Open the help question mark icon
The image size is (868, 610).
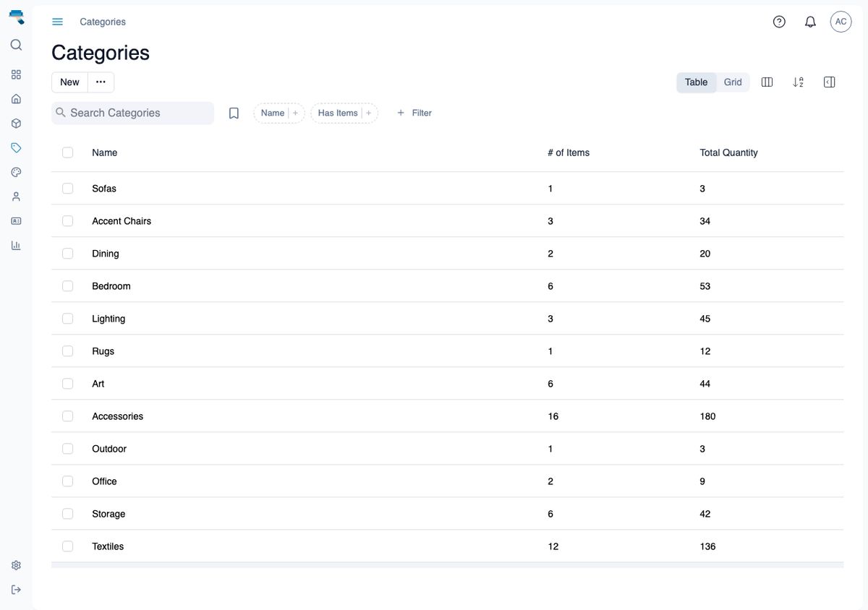click(x=779, y=22)
